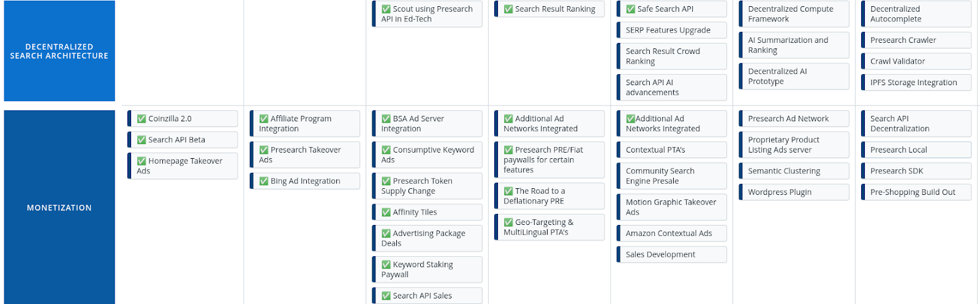The height and width of the screenshot is (304, 980).
Task: Open the Bing Ad Integration card
Action: point(305,181)
